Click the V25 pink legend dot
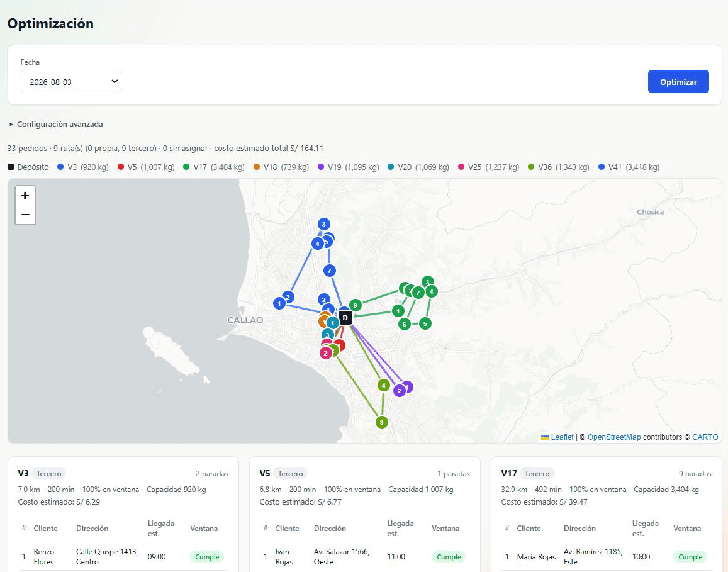 (461, 167)
